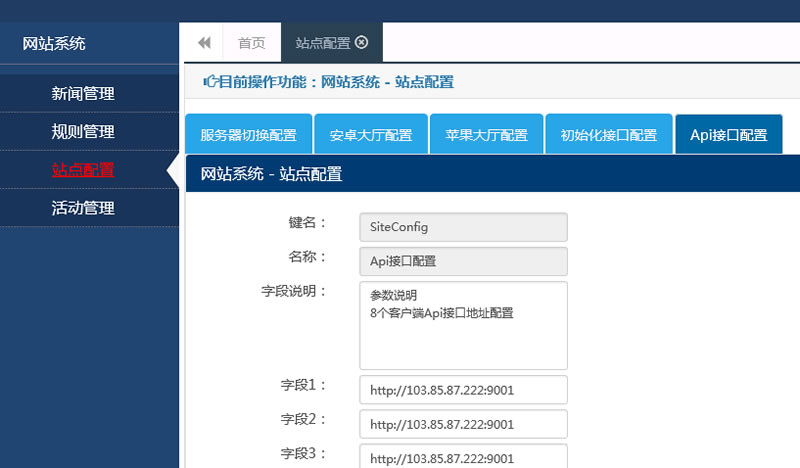Click into the 字段2 URL field

click(x=463, y=424)
